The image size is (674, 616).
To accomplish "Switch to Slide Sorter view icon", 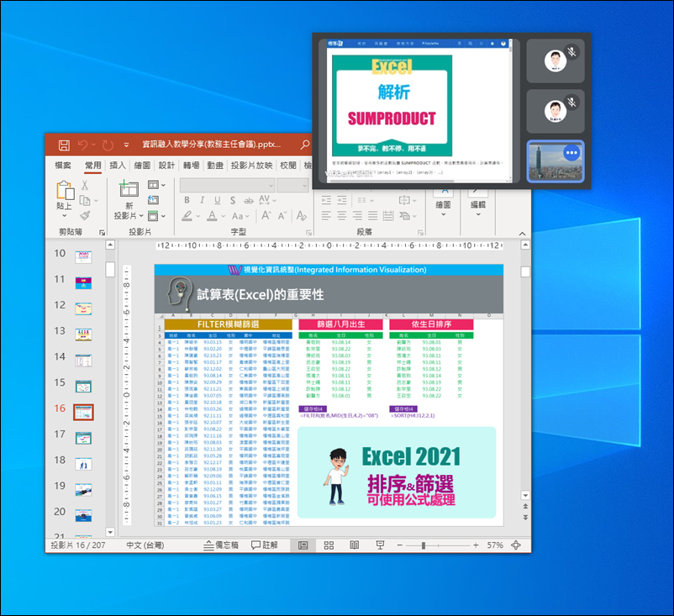I will click(329, 545).
